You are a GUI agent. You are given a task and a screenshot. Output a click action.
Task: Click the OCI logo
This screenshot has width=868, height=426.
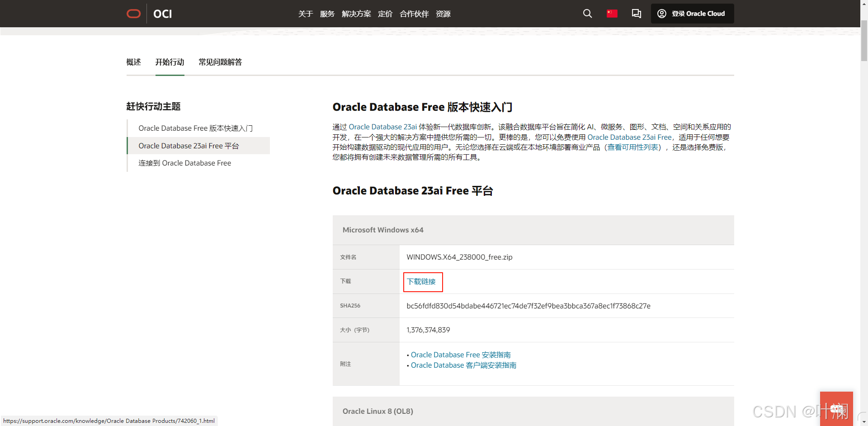click(x=162, y=14)
